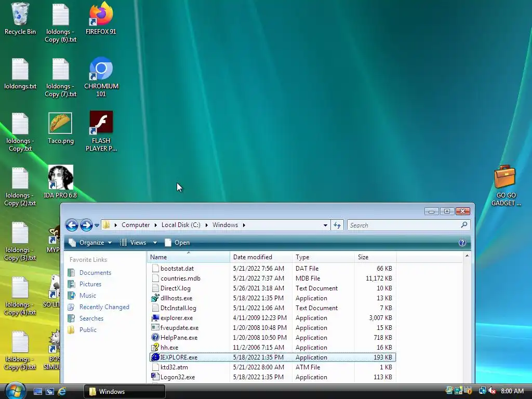
Task: Expand the arrow after Windows breadcrumb
Action: [244, 225]
